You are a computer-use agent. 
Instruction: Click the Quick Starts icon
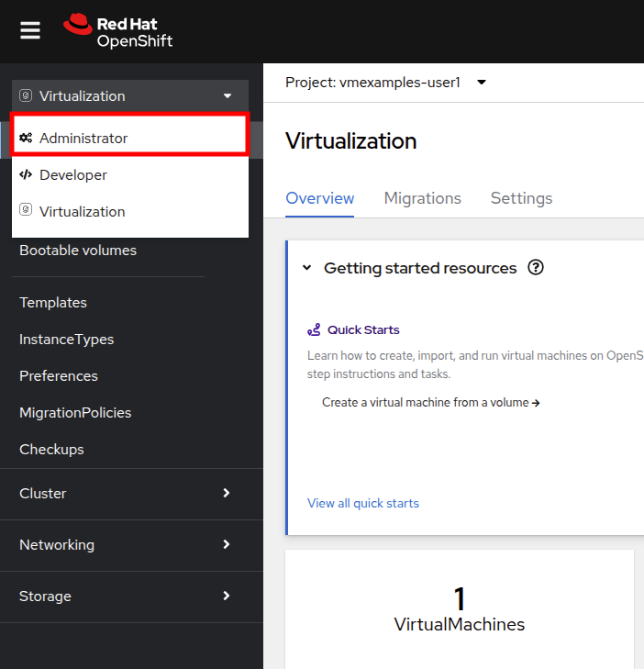(x=315, y=330)
